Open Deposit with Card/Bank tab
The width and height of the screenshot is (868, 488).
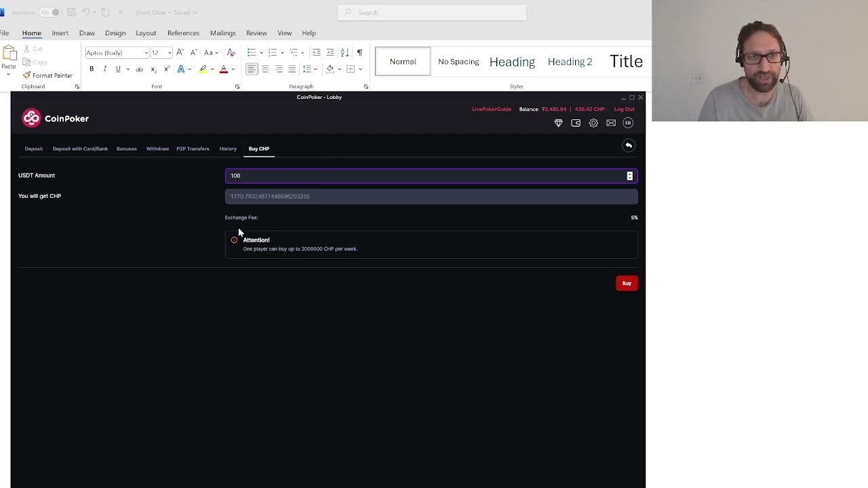pos(80,149)
